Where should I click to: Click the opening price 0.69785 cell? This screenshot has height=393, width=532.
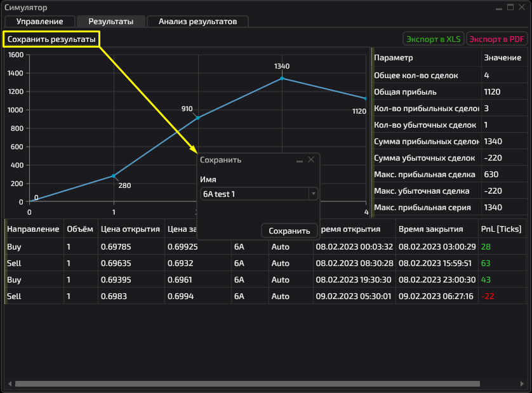[x=131, y=247]
